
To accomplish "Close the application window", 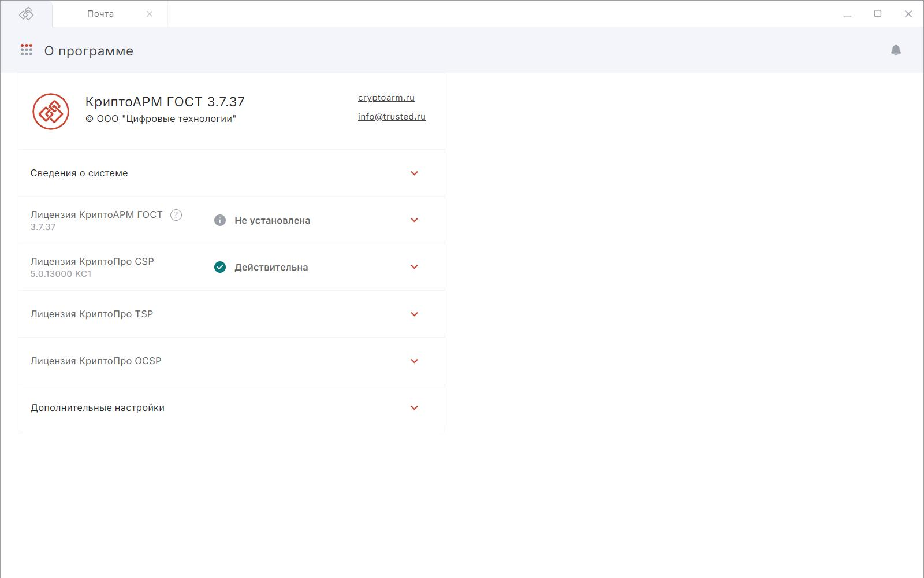I will coord(908,14).
